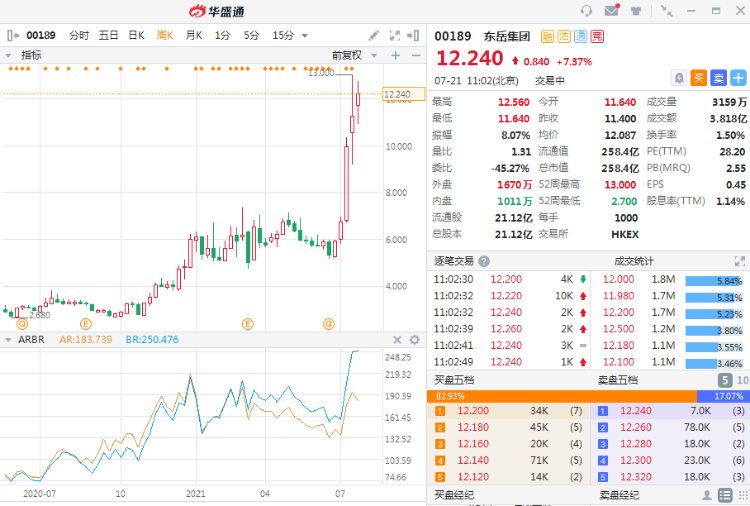750x506 pixels.
Task: Switch to 1分 one-minute chart
Action: (222, 35)
